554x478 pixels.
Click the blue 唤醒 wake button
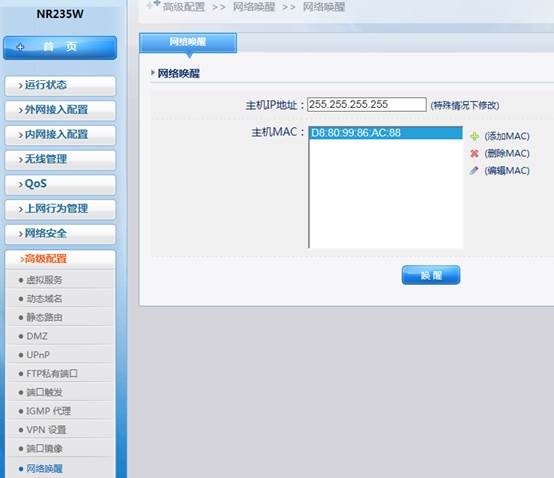click(x=431, y=275)
